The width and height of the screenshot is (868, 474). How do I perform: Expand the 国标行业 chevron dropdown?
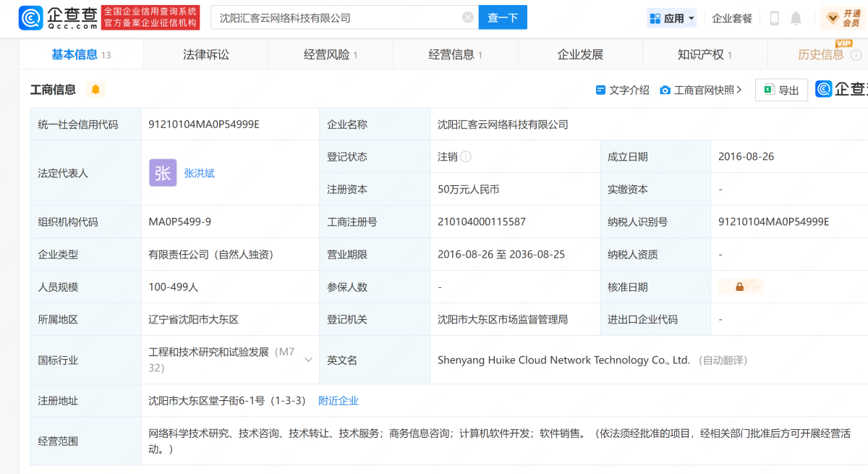[308, 360]
